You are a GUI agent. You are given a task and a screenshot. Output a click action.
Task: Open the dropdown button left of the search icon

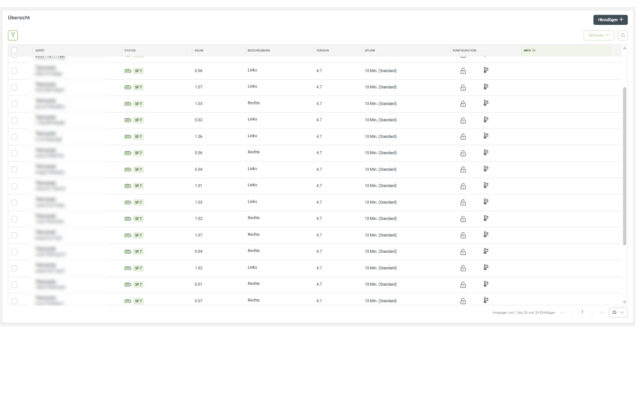(598, 36)
